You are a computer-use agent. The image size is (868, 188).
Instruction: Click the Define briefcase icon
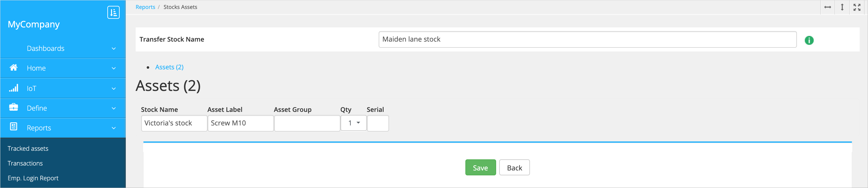click(14, 108)
